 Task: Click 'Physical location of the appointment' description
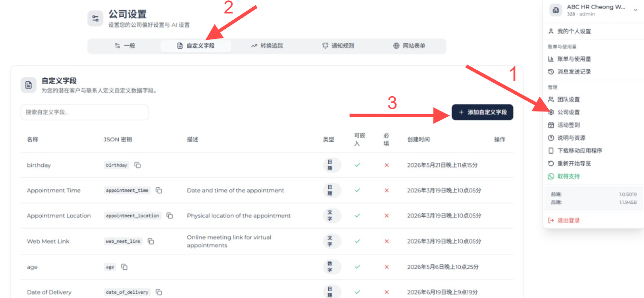(x=239, y=216)
